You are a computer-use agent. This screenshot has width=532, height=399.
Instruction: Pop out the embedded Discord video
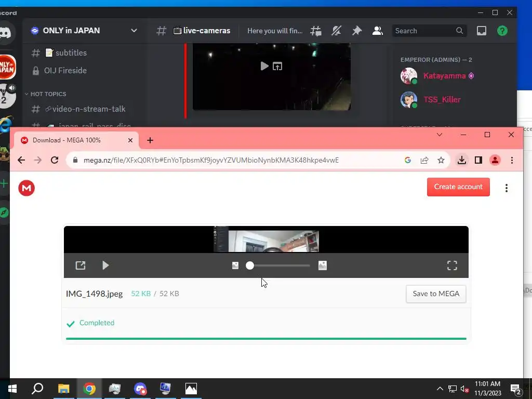coord(277,66)
